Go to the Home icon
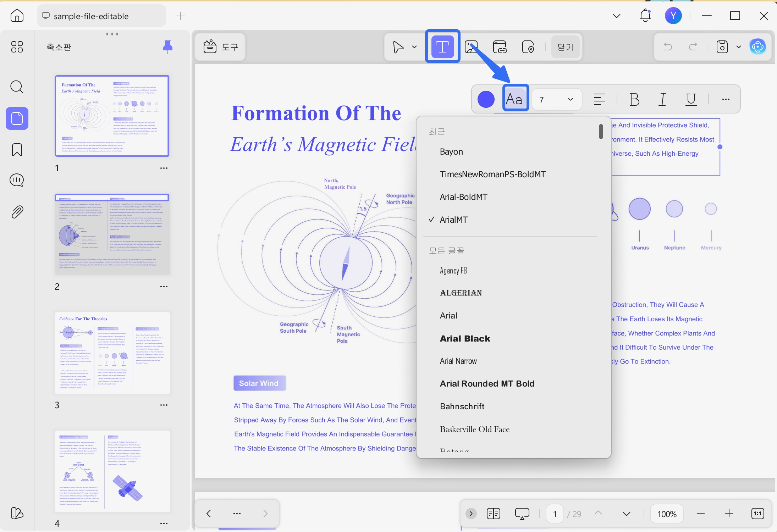Screen dimensions: 777x532 [17, 16]
